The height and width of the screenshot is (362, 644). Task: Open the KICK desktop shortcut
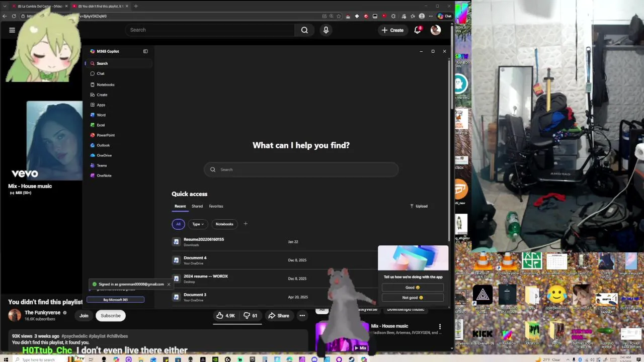482,336
